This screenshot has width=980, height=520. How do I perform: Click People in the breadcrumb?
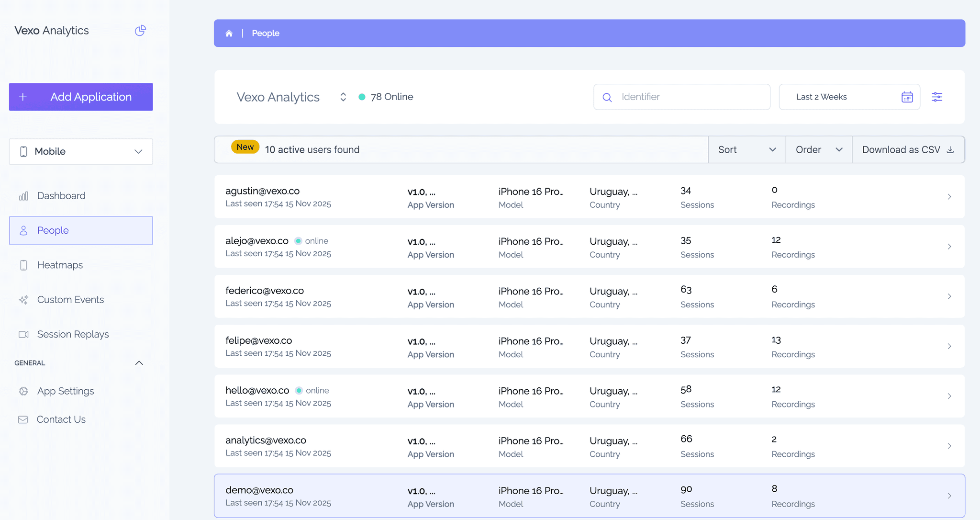click(x=266, y=33)
